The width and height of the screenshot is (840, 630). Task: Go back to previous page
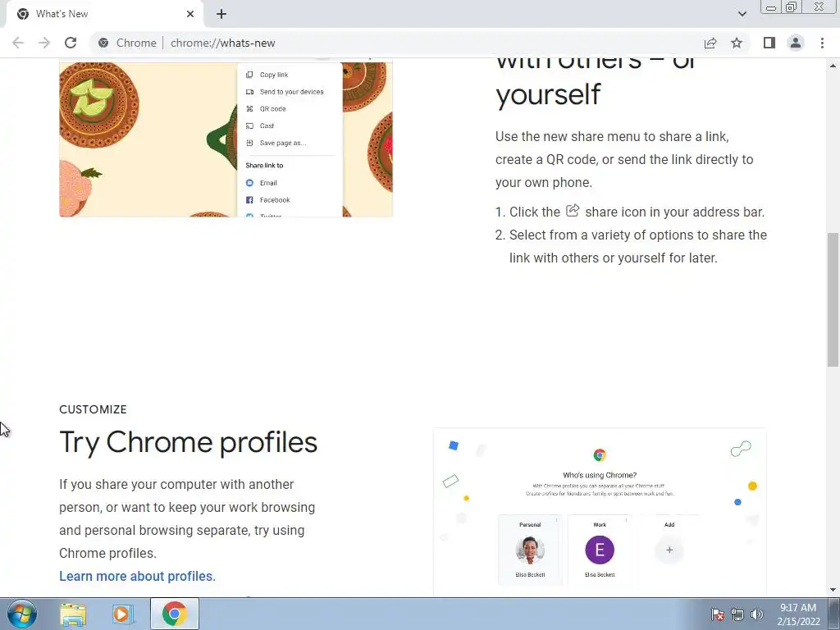pyautogui.click(x=18, y=43)
